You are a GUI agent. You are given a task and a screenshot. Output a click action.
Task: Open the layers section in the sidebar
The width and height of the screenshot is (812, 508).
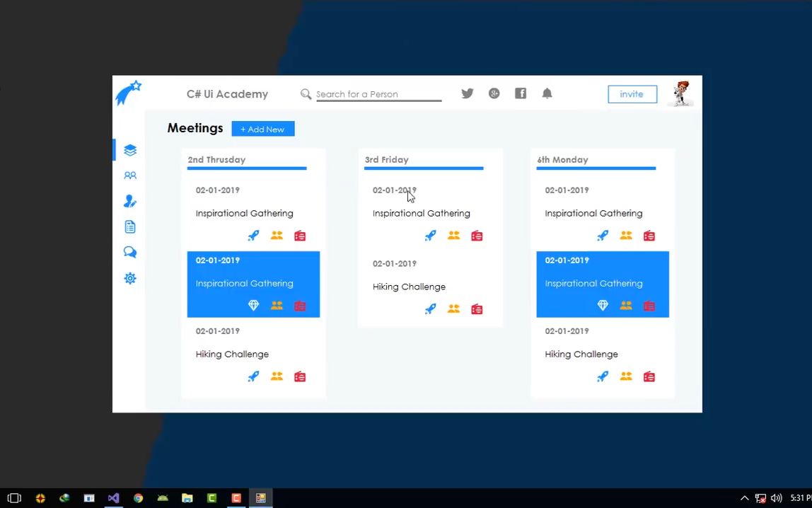pos(130,150)
